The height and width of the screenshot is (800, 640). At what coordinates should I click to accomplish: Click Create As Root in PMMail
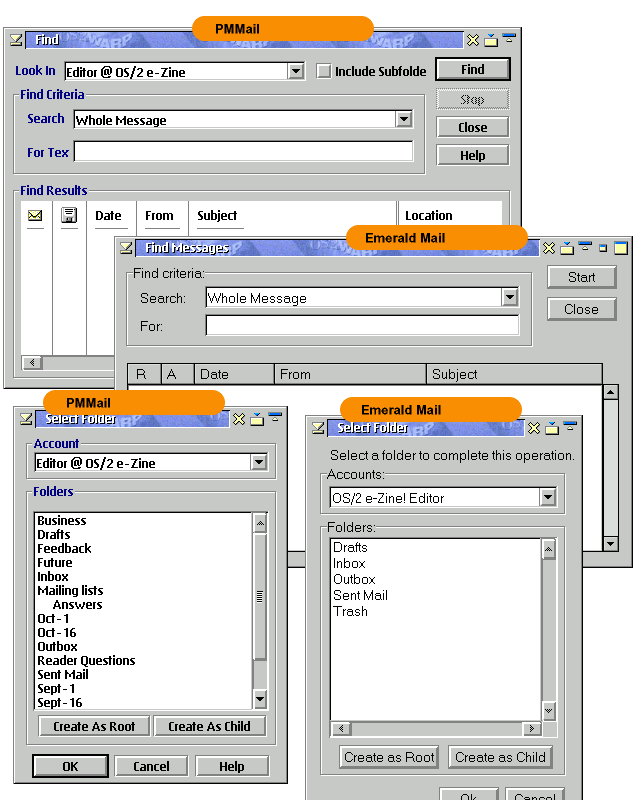[x=94, y=726]
